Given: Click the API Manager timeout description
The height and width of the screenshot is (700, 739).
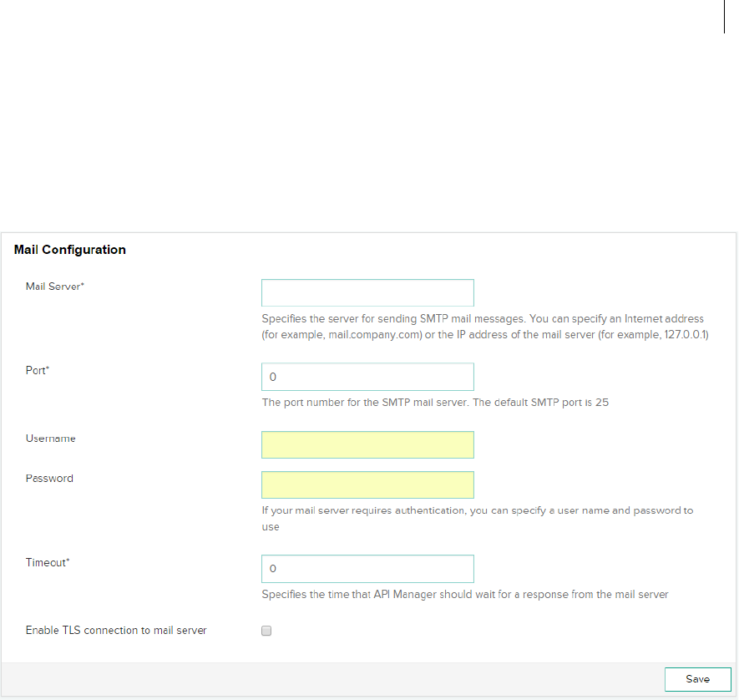Looking at the screenshot, I should [x=465, y=595].
